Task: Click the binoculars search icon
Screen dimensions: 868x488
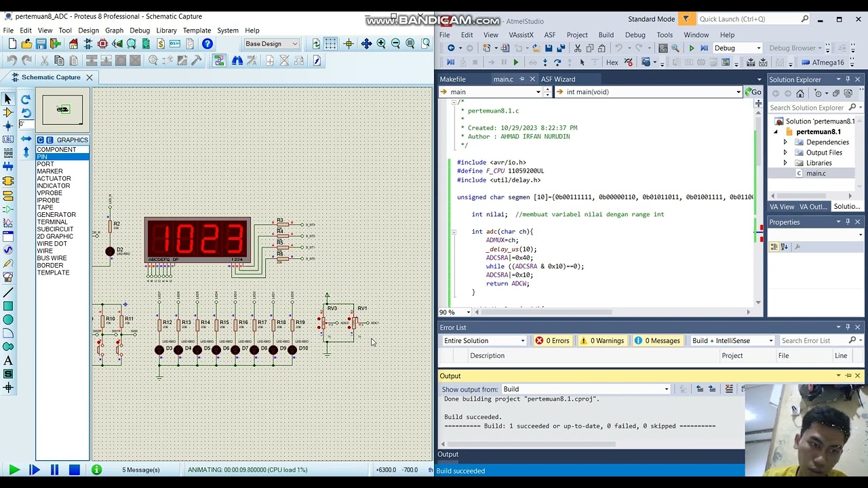Action: (x=237, y=61)
